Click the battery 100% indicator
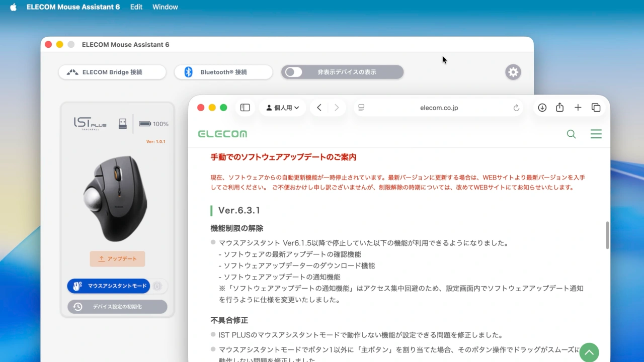 click(153, 124)
